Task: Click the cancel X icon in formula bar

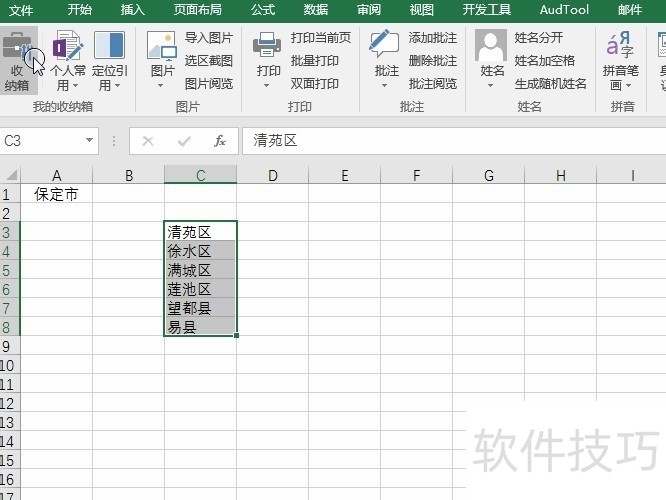Action: click(148, 141)
